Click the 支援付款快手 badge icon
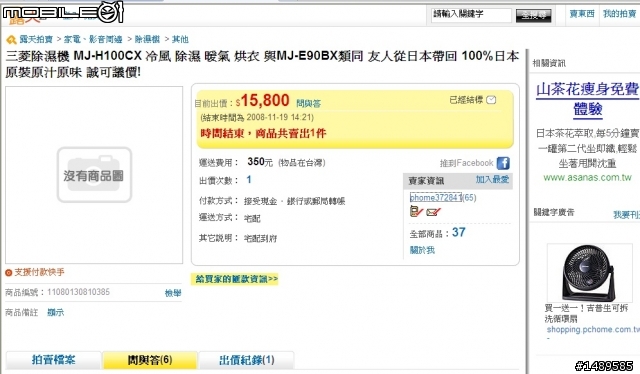This screenshot has height=374, width=640. point(8,273)
